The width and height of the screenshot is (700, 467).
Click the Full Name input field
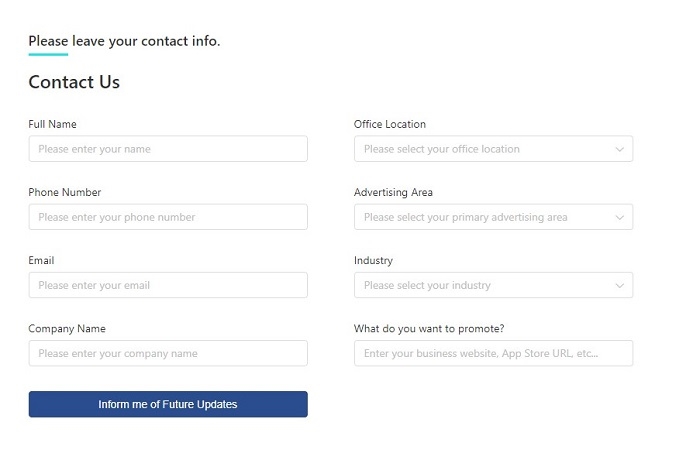pos(168,149)
